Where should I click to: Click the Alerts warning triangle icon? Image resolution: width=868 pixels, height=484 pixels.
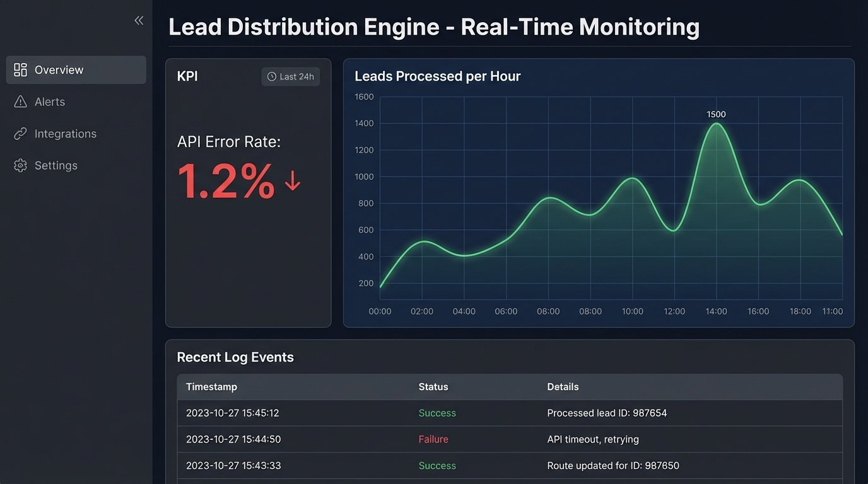click(x=21, y=101)
